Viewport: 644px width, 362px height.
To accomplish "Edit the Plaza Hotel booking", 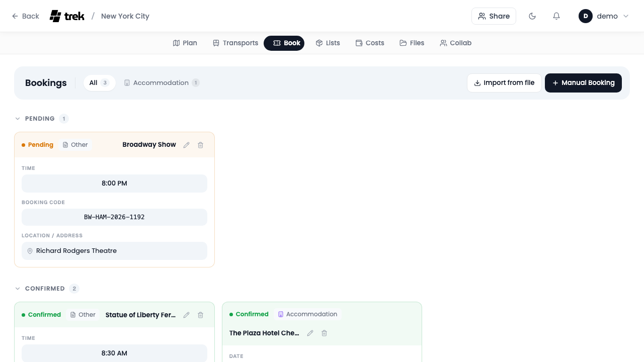I will pos(310,333).
